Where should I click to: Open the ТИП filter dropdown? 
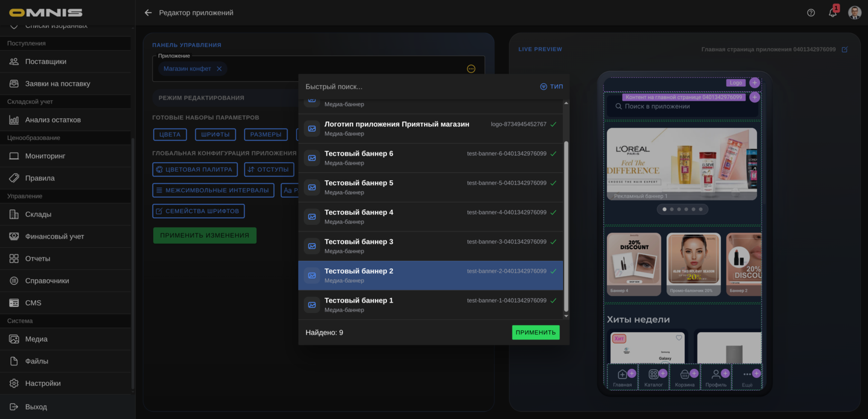552,87
